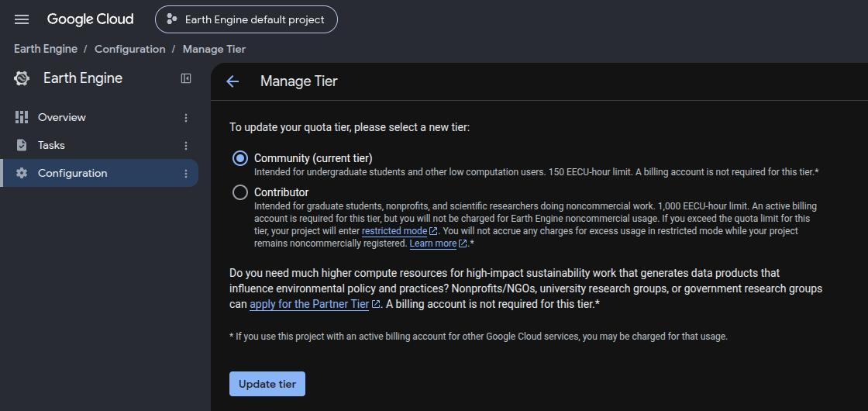Click the Configuration gear icon
This screenshot has width=868, height=411.
[x=22, y=173]
